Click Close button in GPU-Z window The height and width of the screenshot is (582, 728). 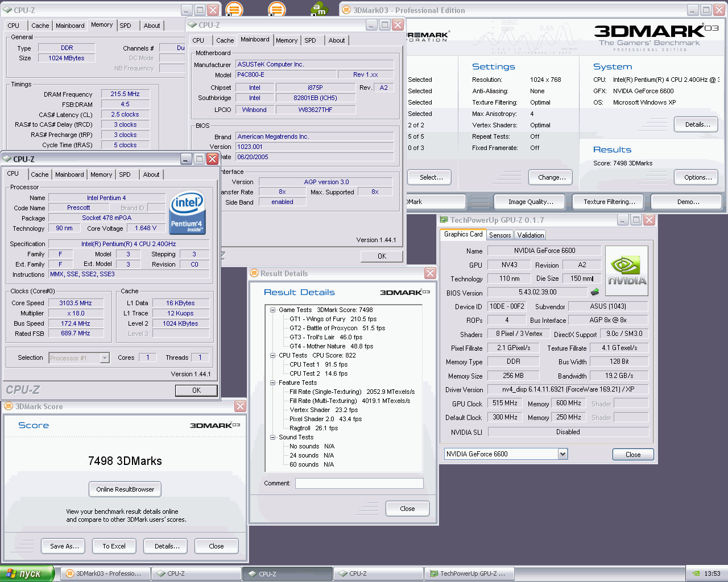633,455
